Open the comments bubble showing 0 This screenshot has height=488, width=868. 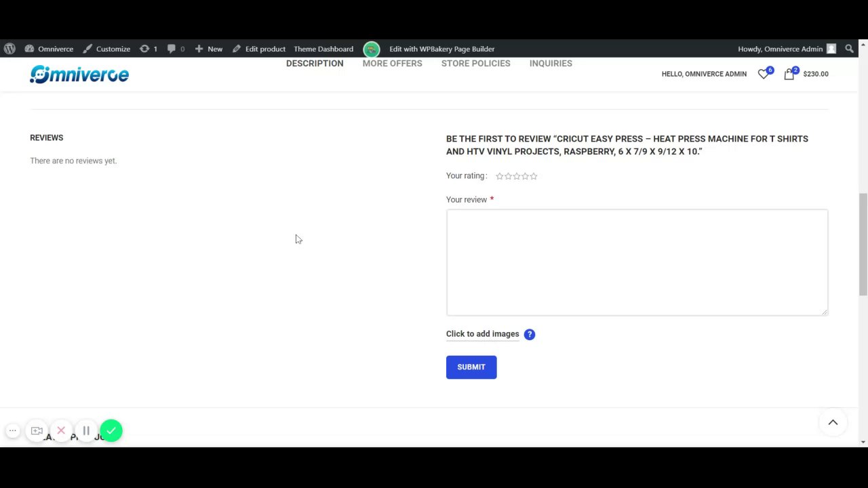[x=176, y=49]
